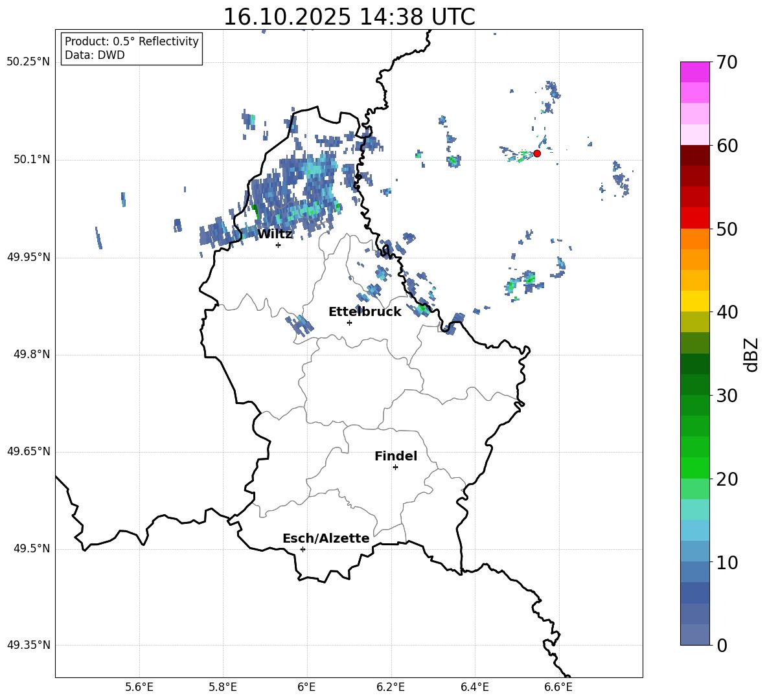Screen dimensions: 767x700
Task: Click the Ettelbruck city label
Action: coord(365,312)
